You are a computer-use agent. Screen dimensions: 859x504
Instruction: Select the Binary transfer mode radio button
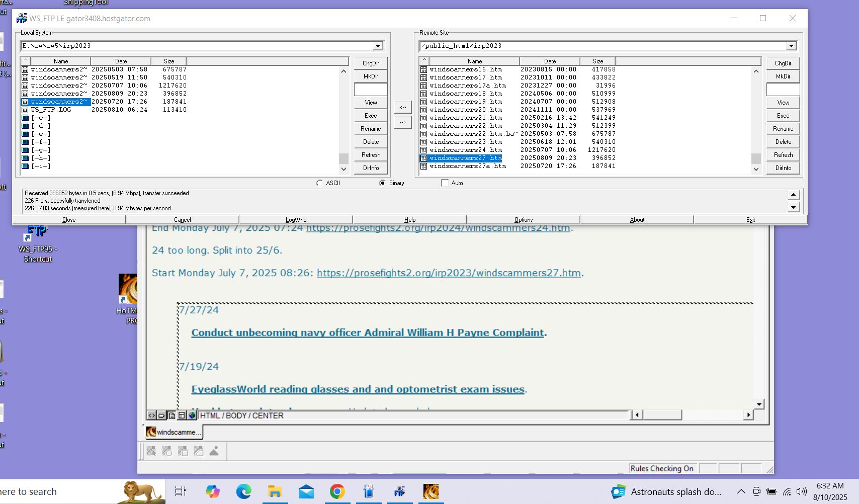pos(383,183)
